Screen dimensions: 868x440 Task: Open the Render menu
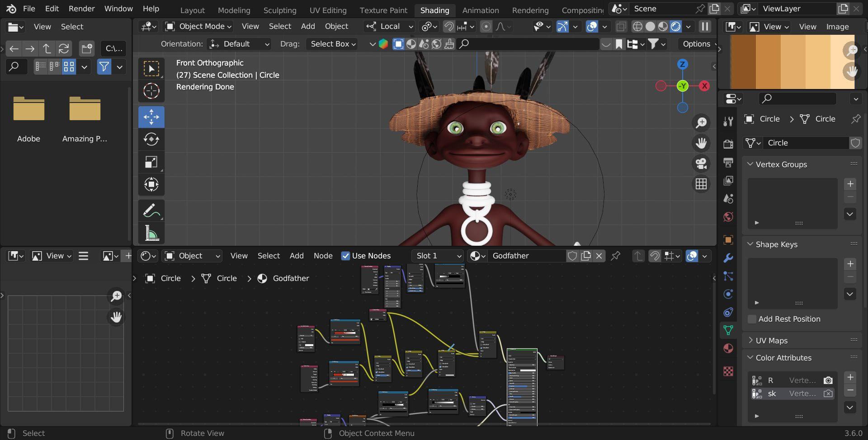pos(81,9)
